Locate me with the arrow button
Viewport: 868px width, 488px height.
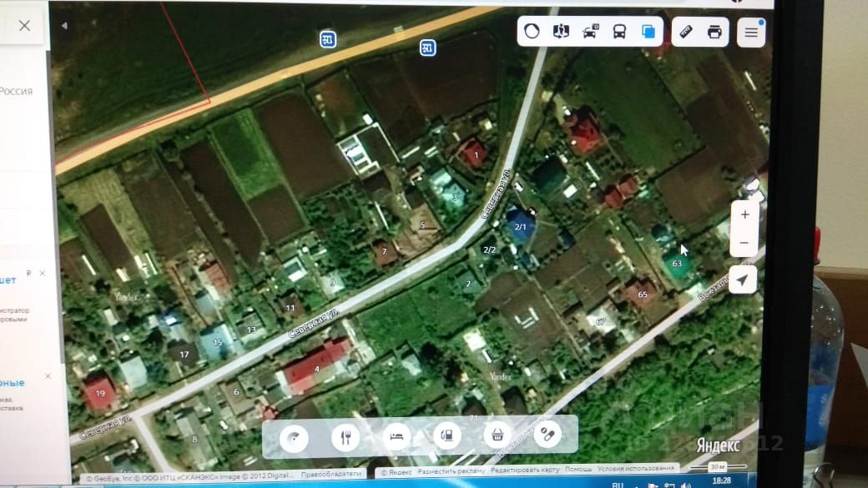743,280
